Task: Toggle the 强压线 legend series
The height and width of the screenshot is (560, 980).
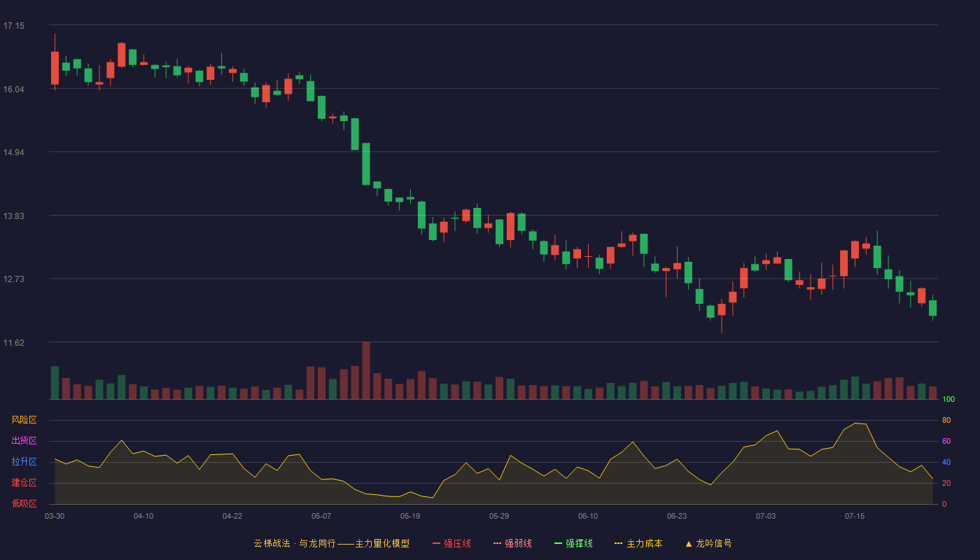Action: (451, 543)
